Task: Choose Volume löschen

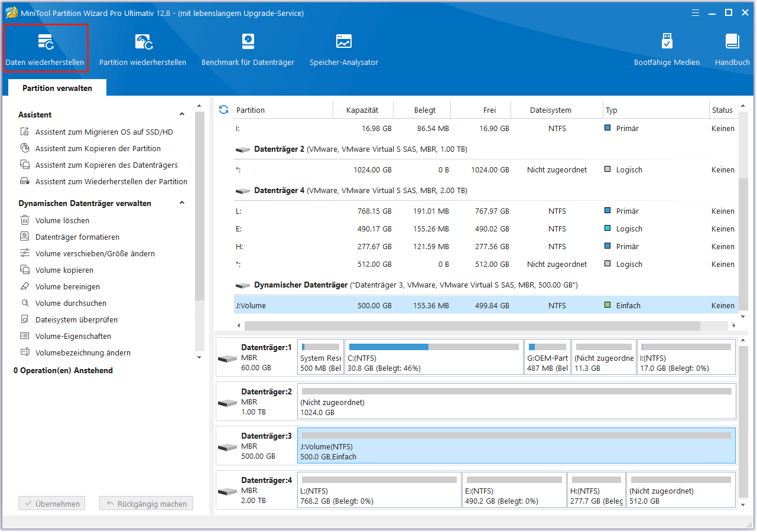Action: click(x=54, y=221)
